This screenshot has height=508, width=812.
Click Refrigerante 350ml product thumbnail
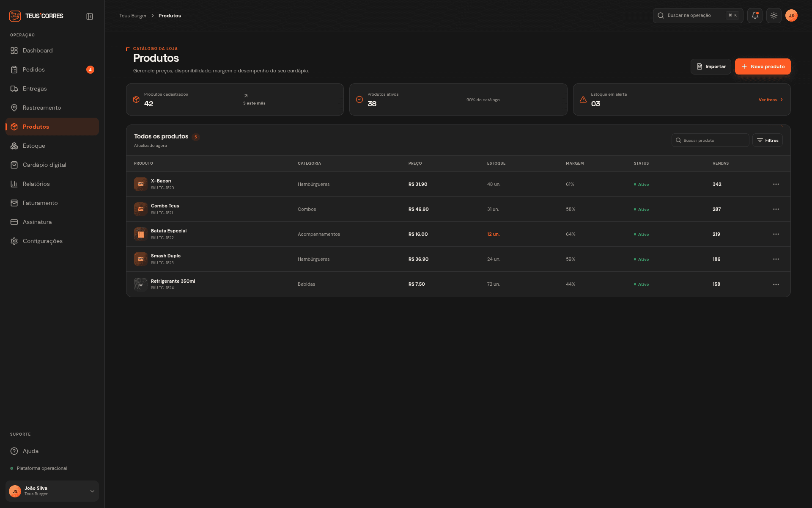pyautogui.click(x=141, y=284)
